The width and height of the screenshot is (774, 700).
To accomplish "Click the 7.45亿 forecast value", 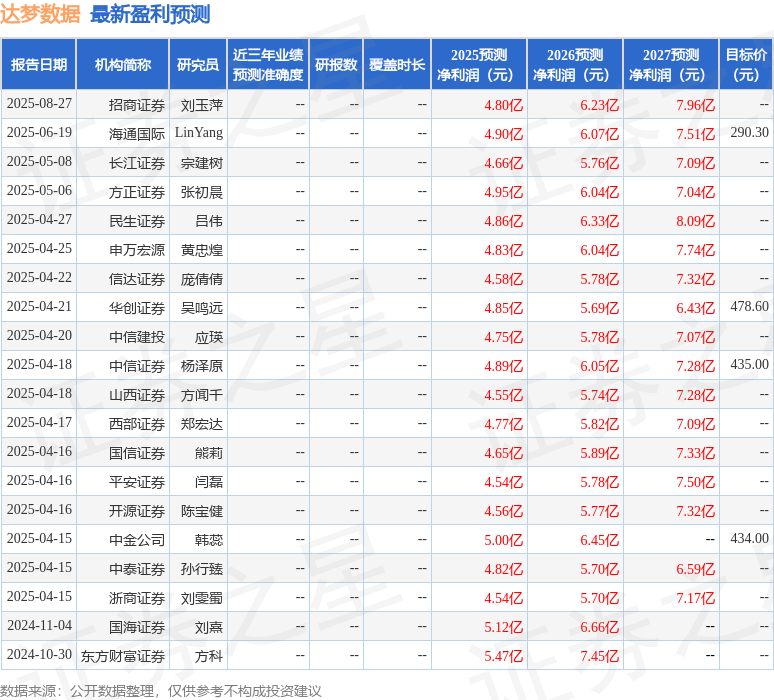I will tap(599, 657).
